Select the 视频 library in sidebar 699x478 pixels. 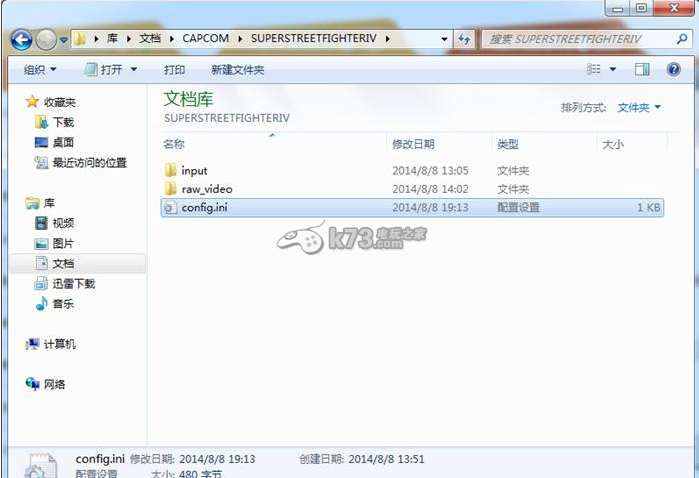[62, 223]
